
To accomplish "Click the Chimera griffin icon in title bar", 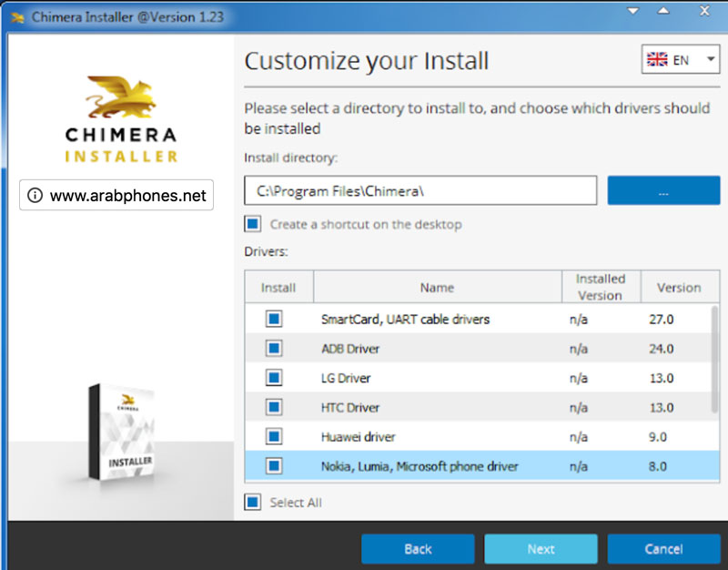I will click(17, 17).
